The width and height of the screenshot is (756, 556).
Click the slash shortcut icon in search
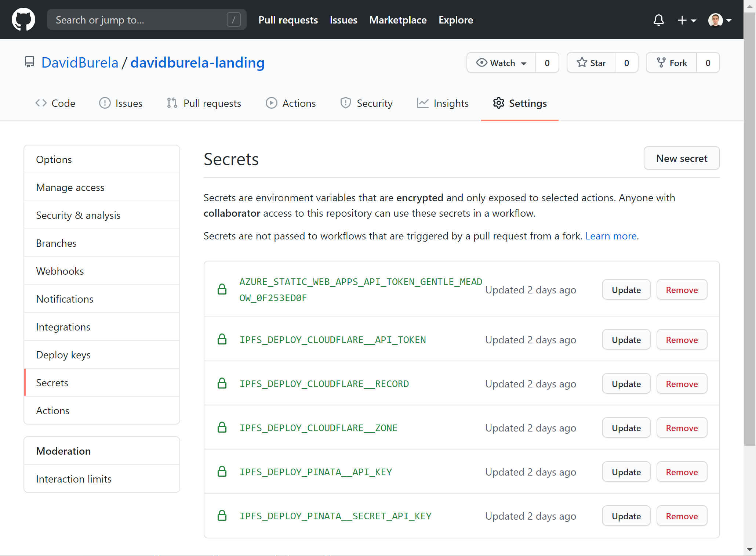pos(234,20)
